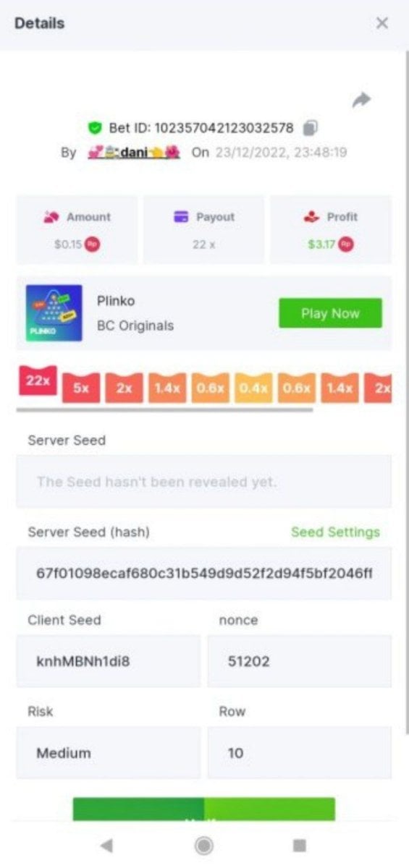Click the share arrow icon
The height and width of the screenshot is (868, 409).
coord(361,100)
